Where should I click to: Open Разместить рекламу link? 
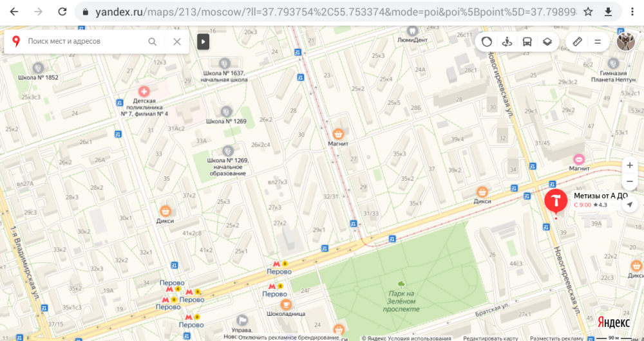(558, 338)
